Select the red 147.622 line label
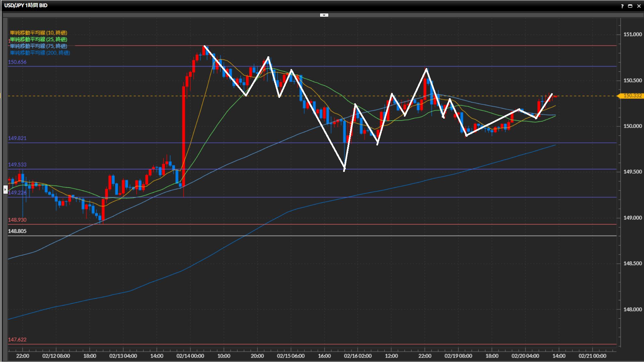644x362 pixels. pyautogui.click(x=17, y=340)
